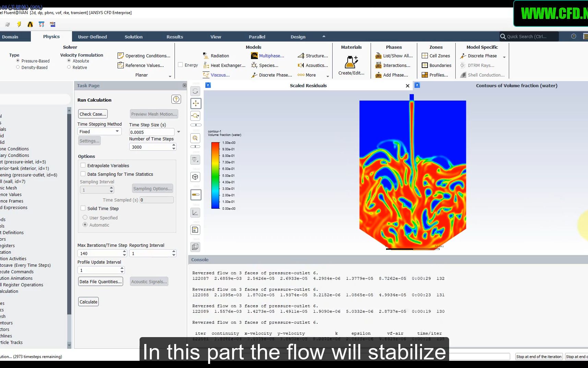This screenshot has height=368, width=588.
Task: Open the Run Calculation help icon
Action: (x=176, y=99)
